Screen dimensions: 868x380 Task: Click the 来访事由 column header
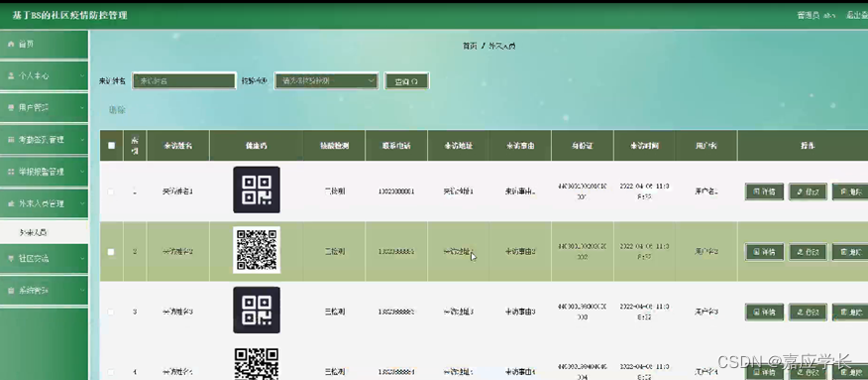[x=520, y=146]
